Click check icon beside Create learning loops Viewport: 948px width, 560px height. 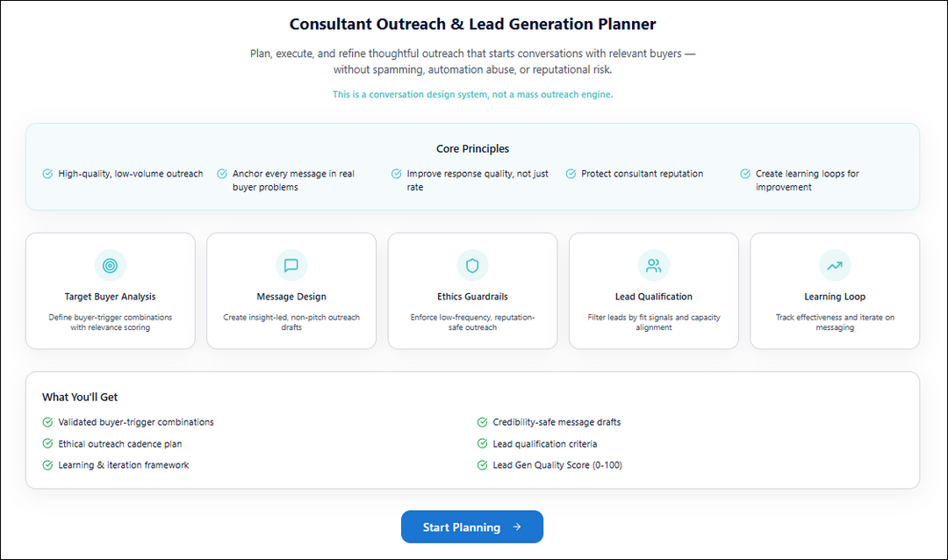[745, 174]
